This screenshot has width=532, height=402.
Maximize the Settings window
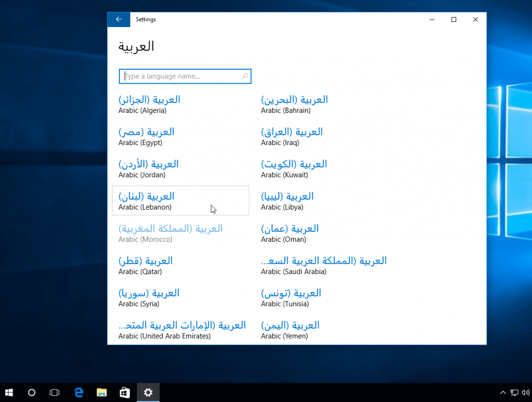454,20
